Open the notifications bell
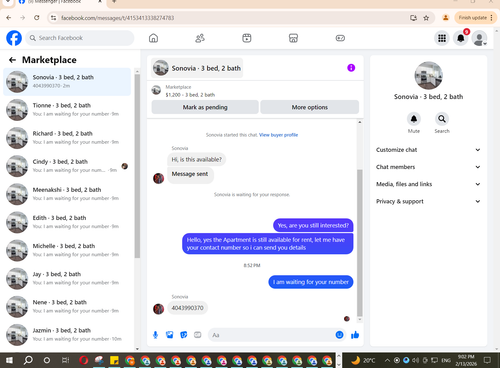 461,38
